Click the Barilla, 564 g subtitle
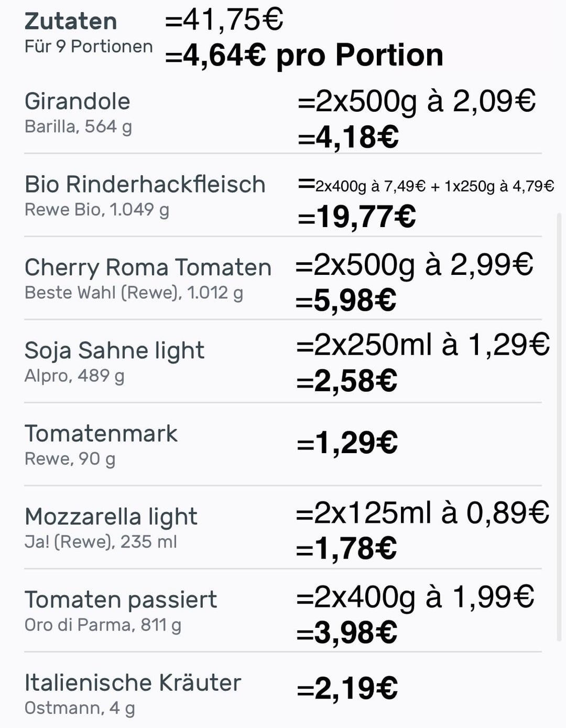Screen dimensions: 566x728 78,127
